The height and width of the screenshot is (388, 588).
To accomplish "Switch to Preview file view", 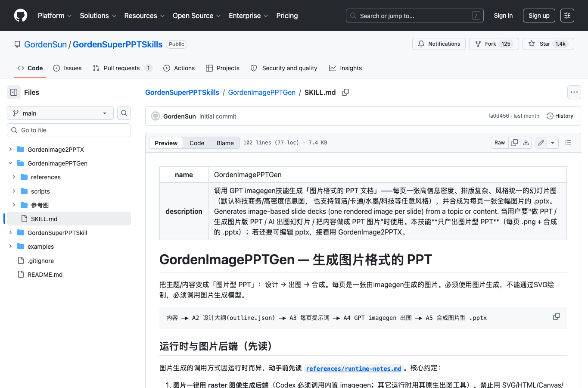I will point(166,143).
